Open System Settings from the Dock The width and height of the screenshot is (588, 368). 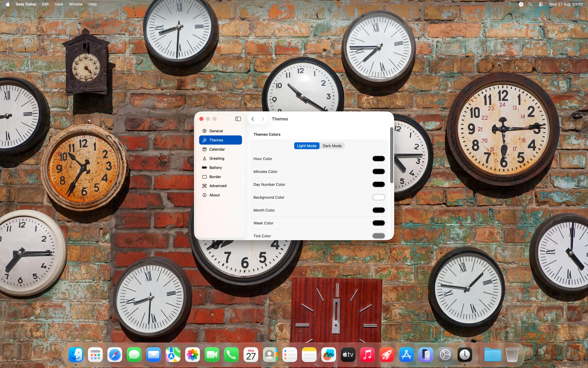(445, 355)
